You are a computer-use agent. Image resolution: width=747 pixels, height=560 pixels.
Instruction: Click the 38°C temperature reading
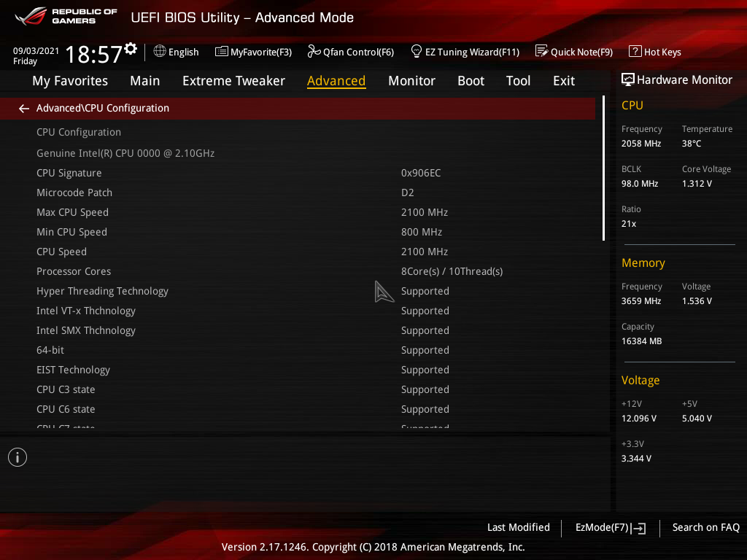pyautogui.click(x=692, y=144)
